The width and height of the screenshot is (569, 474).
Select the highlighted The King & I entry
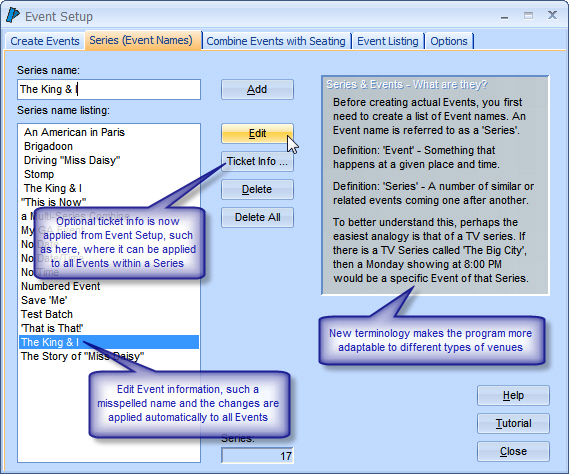click(109, 342)
